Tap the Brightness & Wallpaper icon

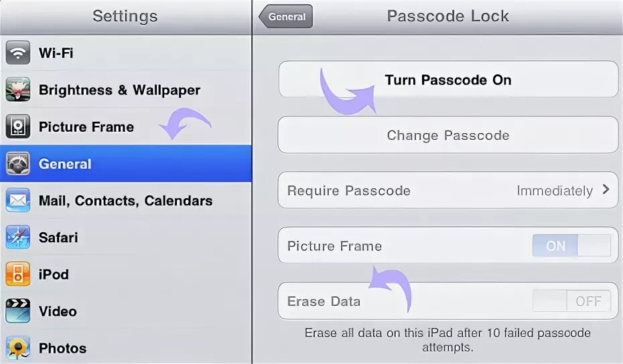pos(18,90)
